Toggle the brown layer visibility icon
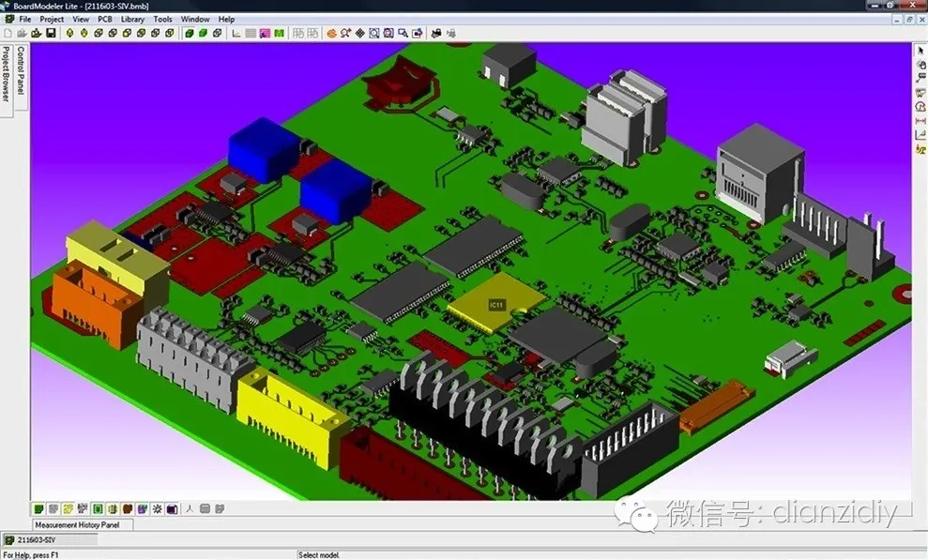Viewport: 928px width, 560px height. [x=128, y=508]
